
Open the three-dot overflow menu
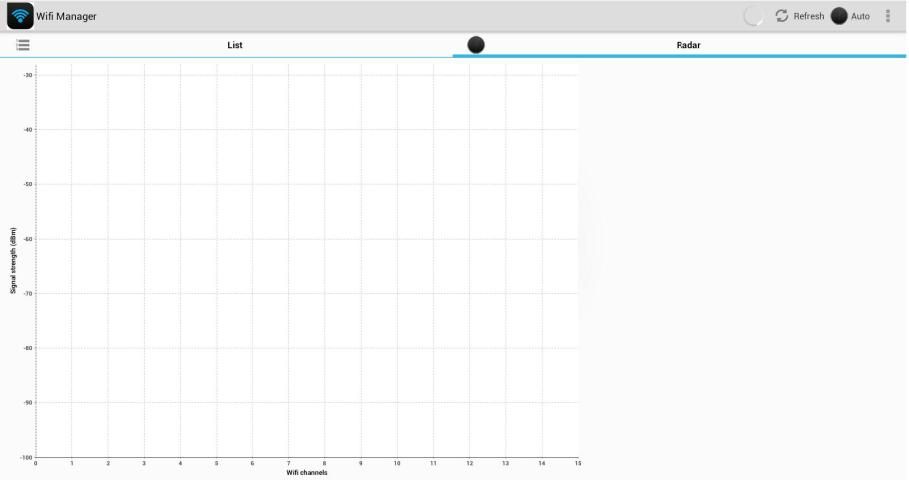(x=887, y=16)
